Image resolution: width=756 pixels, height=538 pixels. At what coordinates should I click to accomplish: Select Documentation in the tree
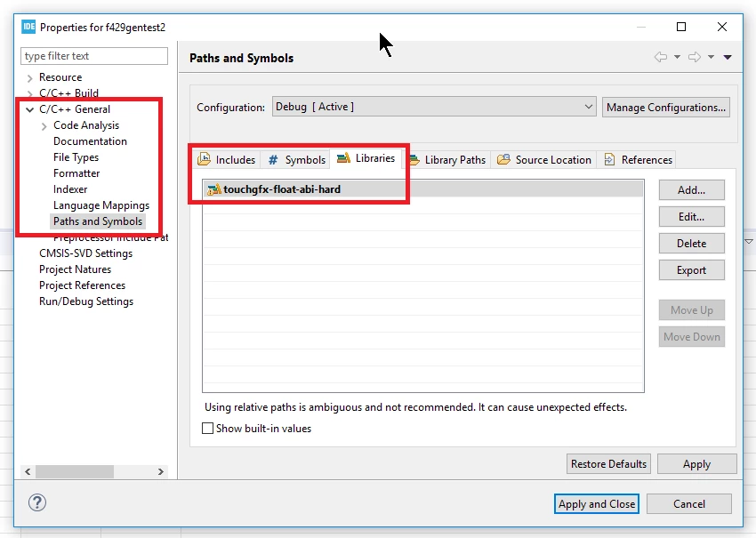point(90,141)
